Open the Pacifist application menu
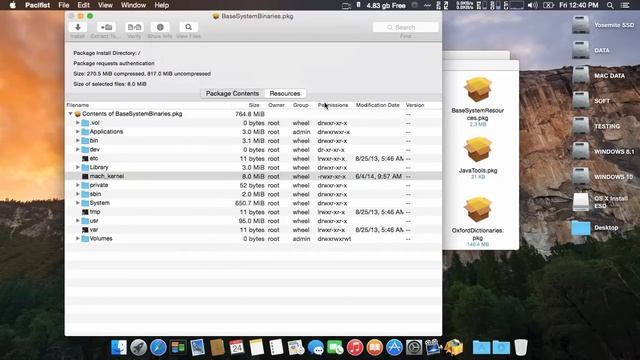 coord(38,5)
